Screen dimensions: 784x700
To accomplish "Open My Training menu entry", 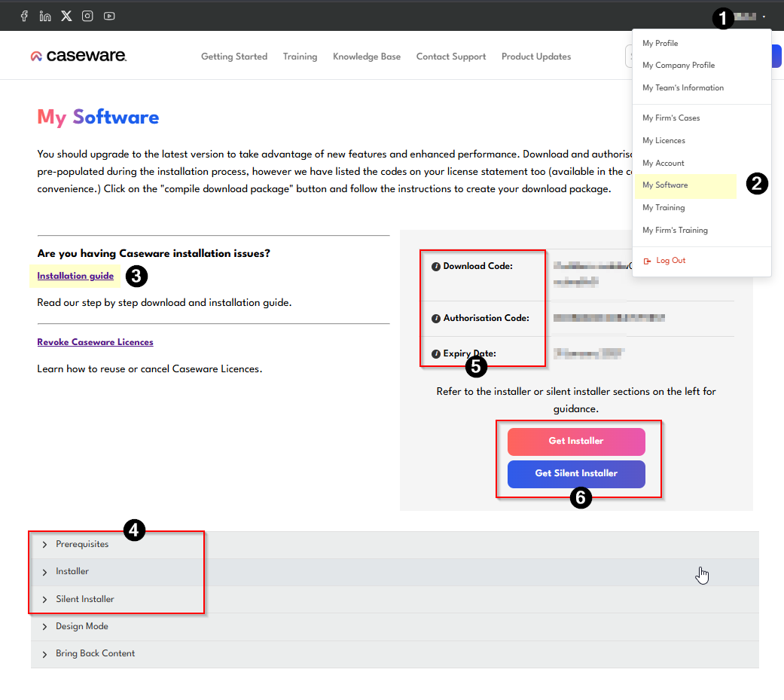I will tap(664, 208).
